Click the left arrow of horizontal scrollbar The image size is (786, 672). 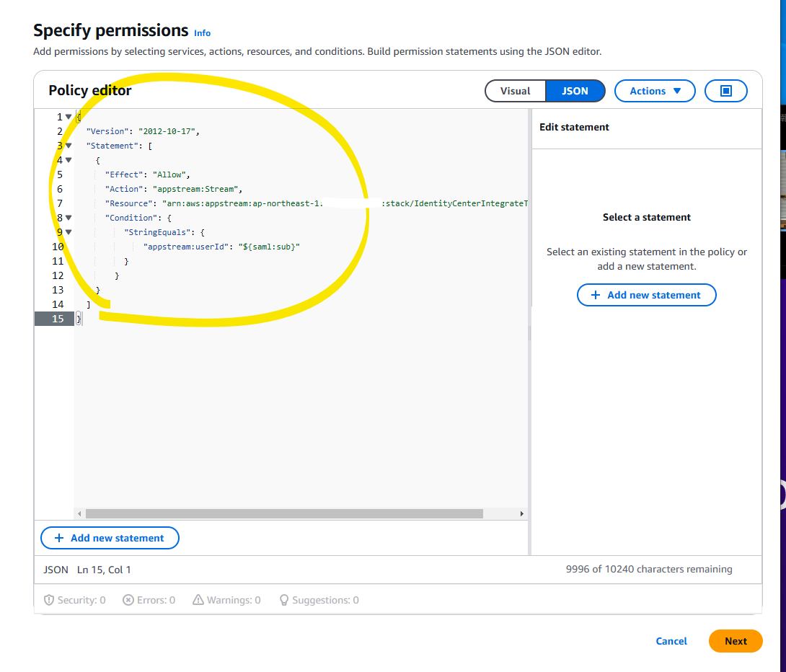pyautogui.click(x=80, y=513)
